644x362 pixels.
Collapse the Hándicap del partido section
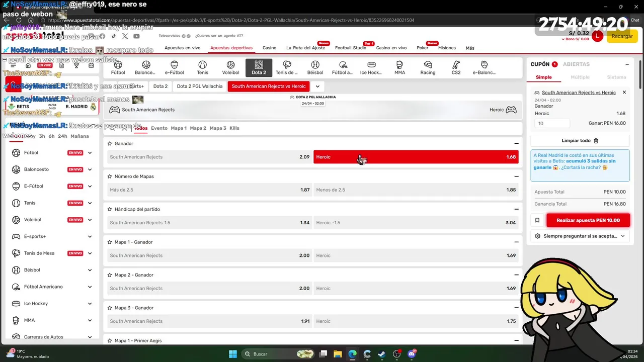click(x=516, y=209)
